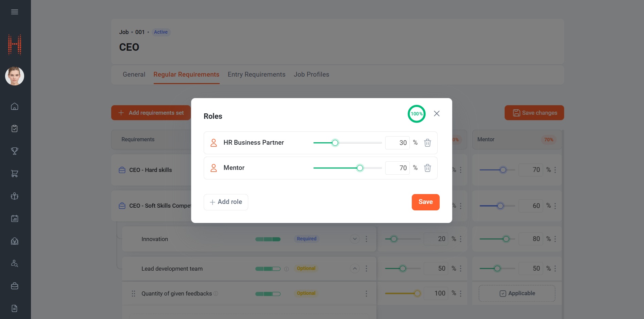Open the document sidebar icon
The height and width of the screenshot is (319, 644).
[x=15, y=308]
